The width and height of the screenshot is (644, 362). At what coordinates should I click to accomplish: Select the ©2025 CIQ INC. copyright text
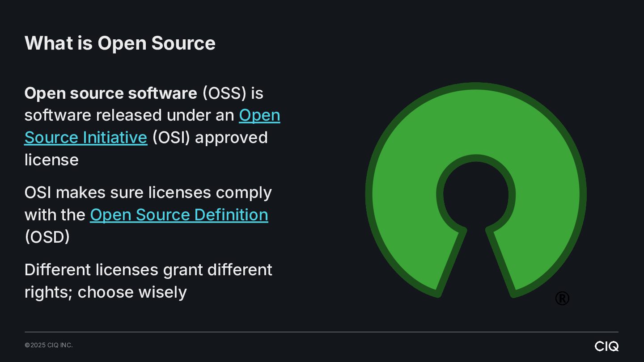(x=49, y=345)
